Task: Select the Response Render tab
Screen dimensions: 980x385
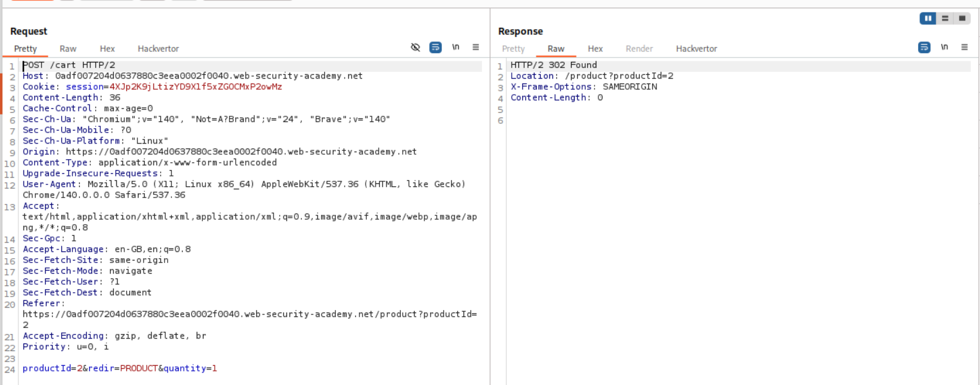Action: pyautogui.click(x=639, y=49)
